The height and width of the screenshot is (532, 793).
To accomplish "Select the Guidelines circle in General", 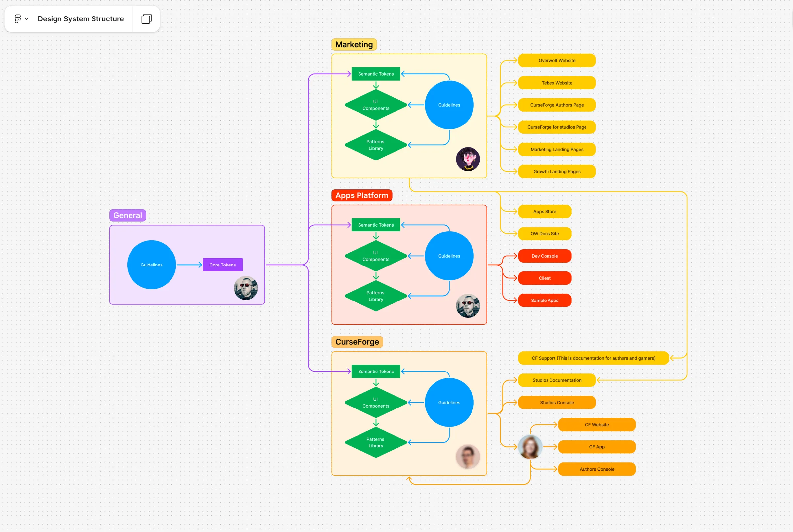I will [x=152, y=265].
